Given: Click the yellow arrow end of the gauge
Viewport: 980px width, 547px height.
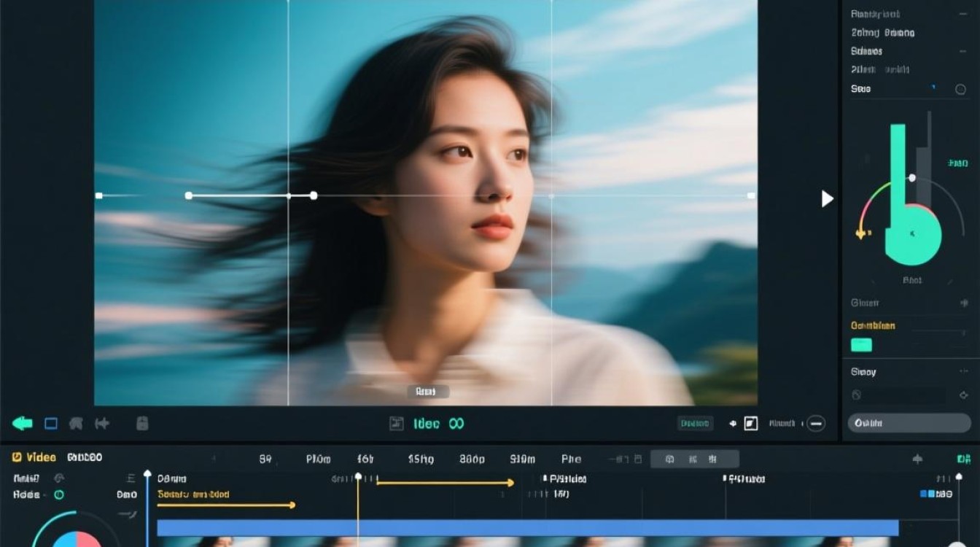Looking at the screenshot, I should click(x=860, y=234).
